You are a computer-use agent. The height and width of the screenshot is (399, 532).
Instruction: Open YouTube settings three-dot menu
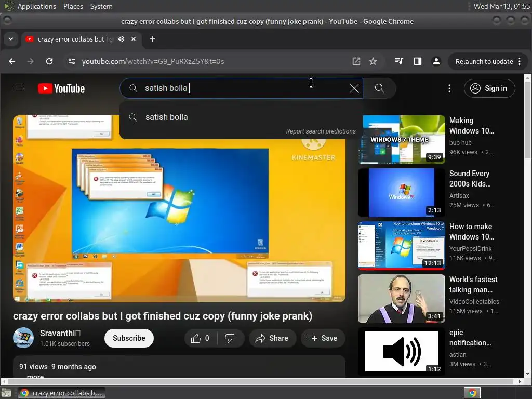(449, 88)
